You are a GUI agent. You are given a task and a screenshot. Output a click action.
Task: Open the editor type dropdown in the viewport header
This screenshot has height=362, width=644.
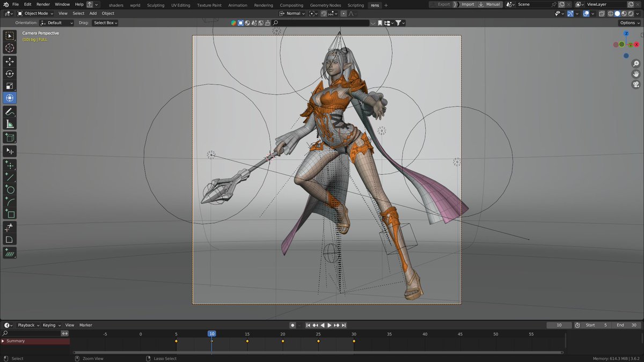click(x=8, y=13)
